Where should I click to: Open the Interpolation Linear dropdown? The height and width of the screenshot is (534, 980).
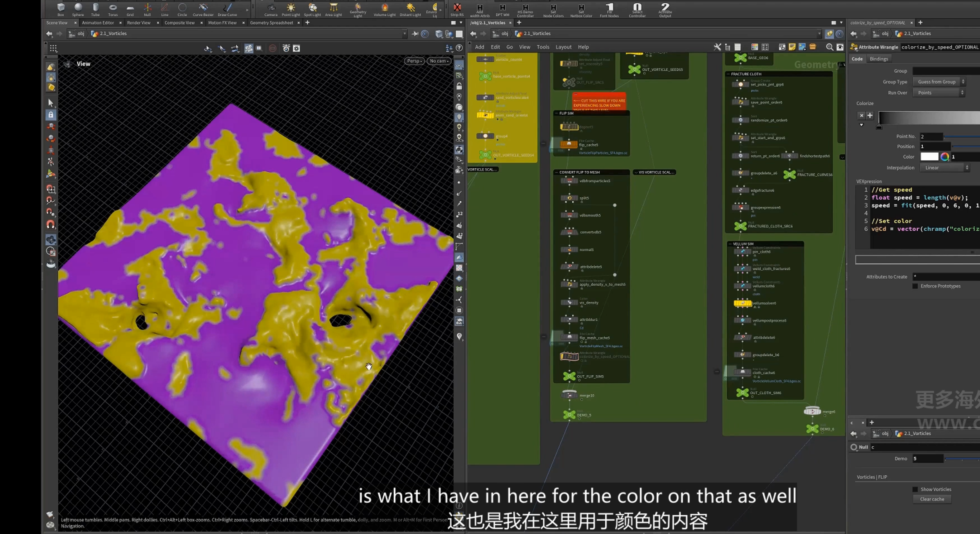[944, 168]
